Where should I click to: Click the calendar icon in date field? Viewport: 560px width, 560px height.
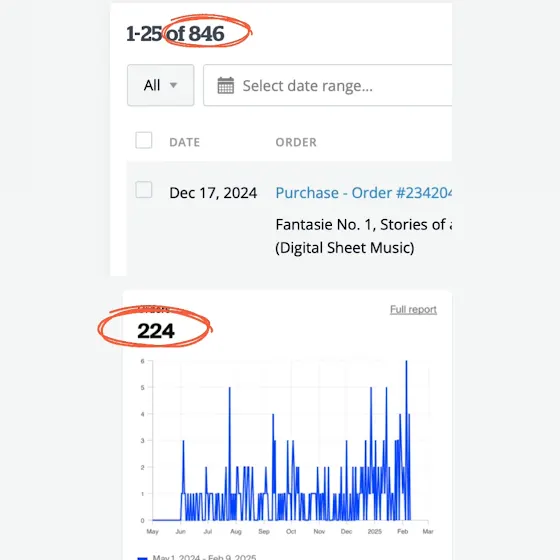[226, 85]
